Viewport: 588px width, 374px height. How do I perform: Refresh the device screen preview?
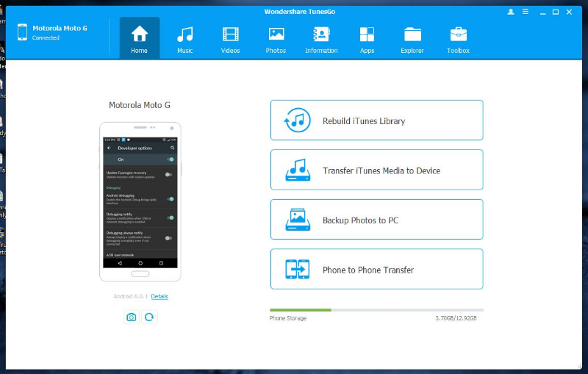coord(149,317)
